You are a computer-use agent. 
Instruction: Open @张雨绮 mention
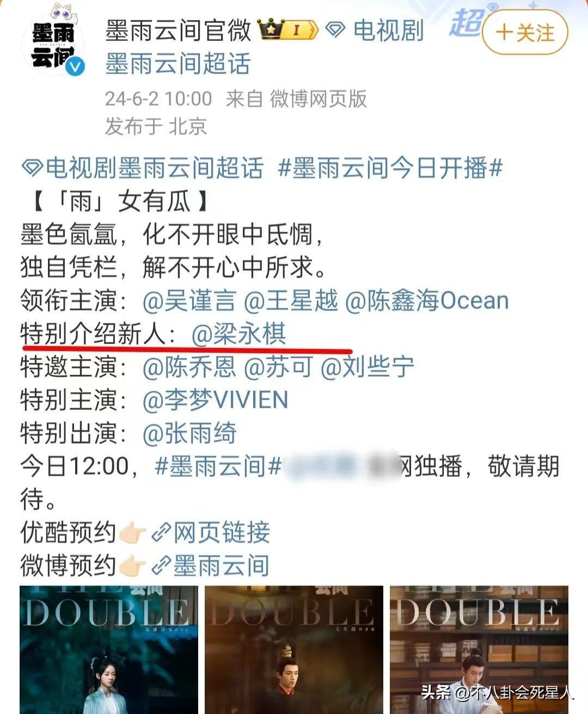click(x=189, y=434)
